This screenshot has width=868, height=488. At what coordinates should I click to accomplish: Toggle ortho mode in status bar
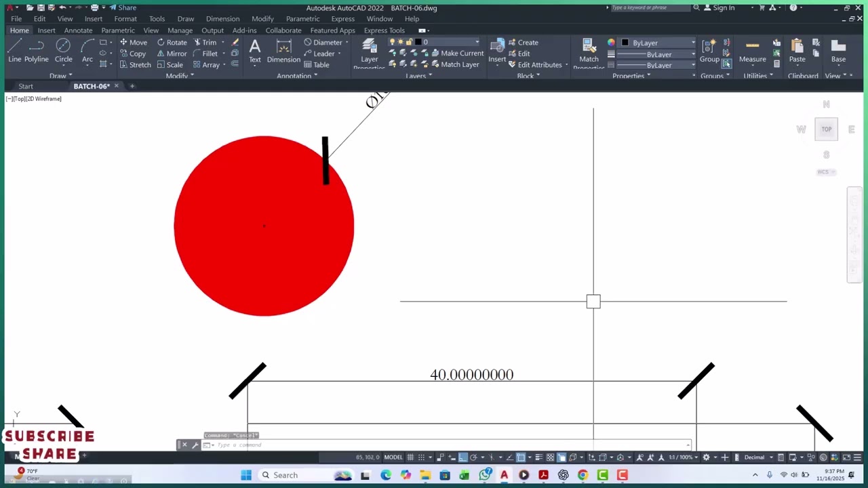click(x=463, y=457)
